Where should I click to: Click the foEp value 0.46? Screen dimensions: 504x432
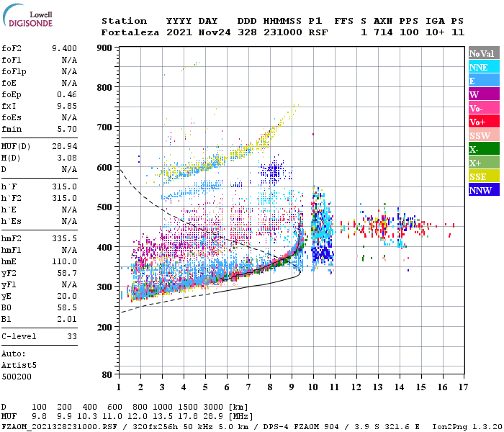(x=67, y=94)
